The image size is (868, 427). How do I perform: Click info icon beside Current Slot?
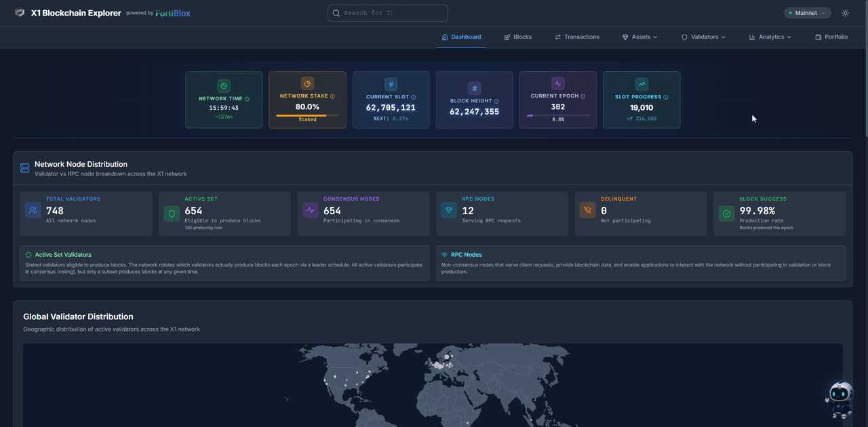[413, 98]
